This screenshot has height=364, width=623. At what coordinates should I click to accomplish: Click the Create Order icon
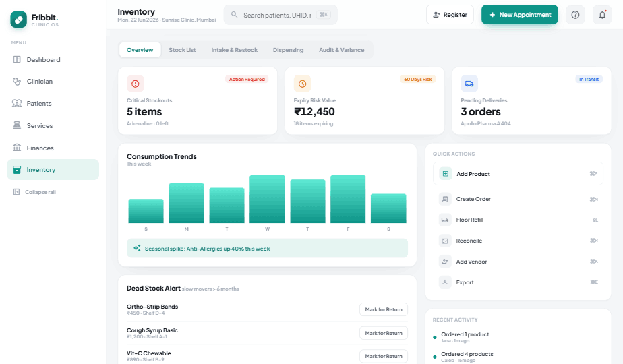[445, 199]
